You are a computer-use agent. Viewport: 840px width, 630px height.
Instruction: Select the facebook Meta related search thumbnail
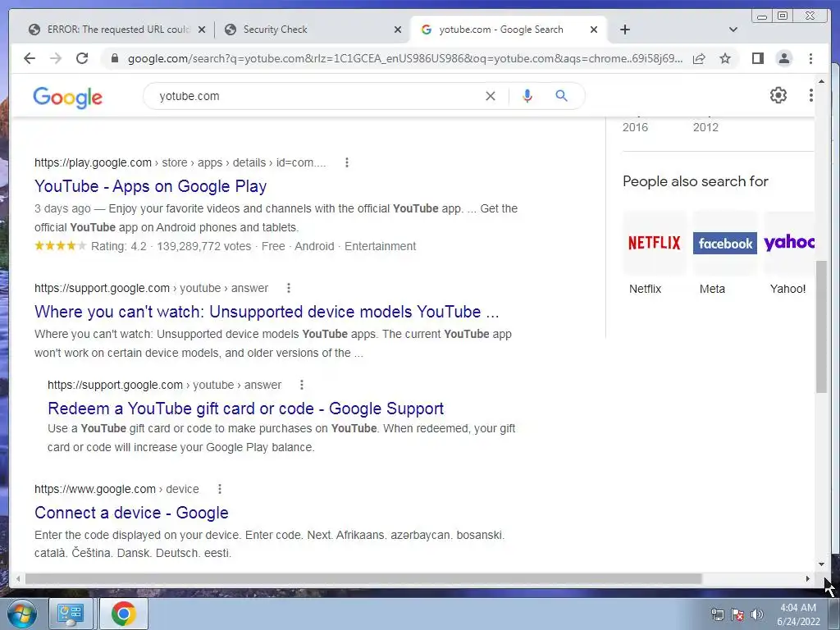(725, 243)
